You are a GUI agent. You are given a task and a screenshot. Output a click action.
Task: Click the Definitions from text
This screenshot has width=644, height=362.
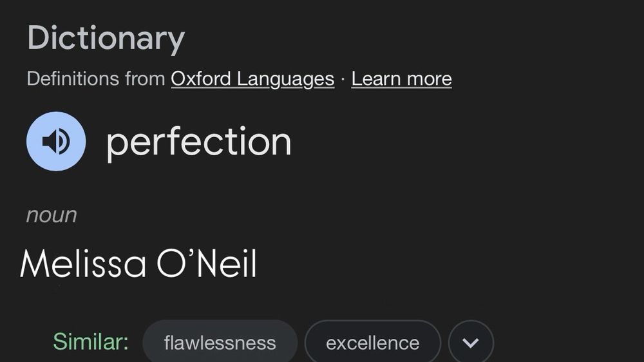pos(96,79)
